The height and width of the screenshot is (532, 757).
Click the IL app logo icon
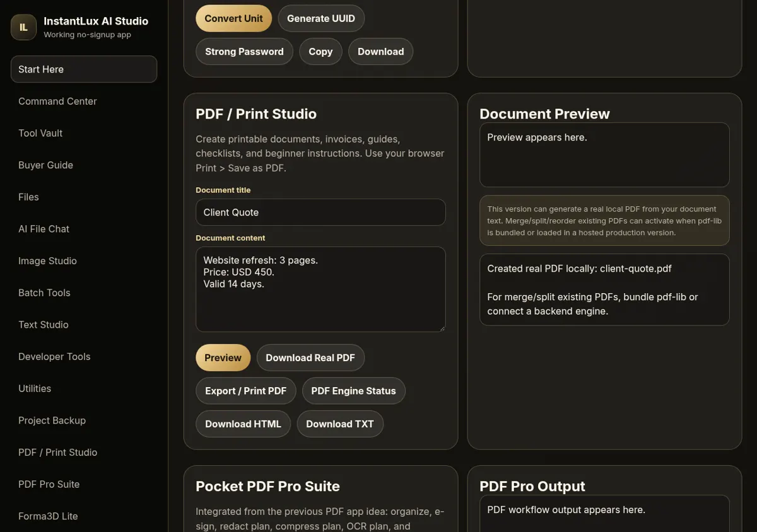23,27
